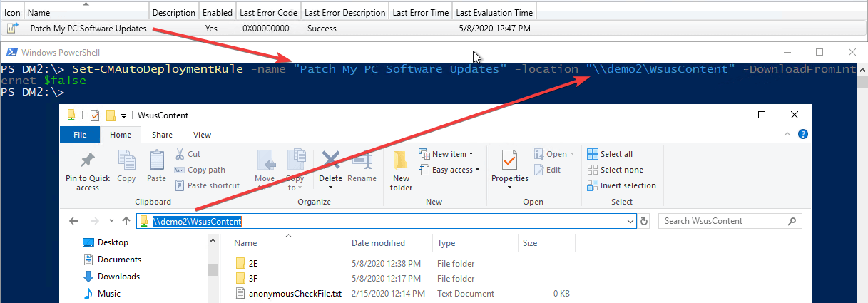Expand the address bar history dropdown

point(630,221)
